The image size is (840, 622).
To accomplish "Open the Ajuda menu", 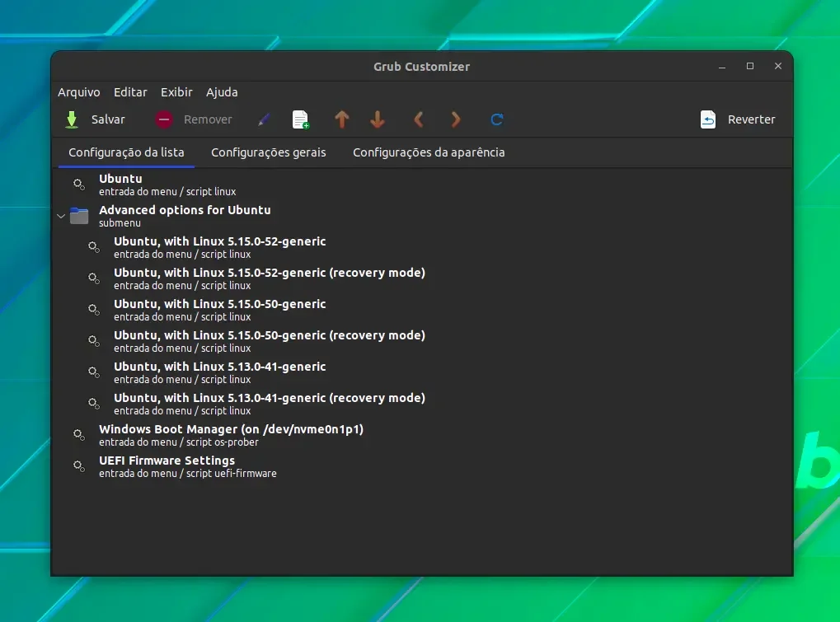I will [222, 92].
